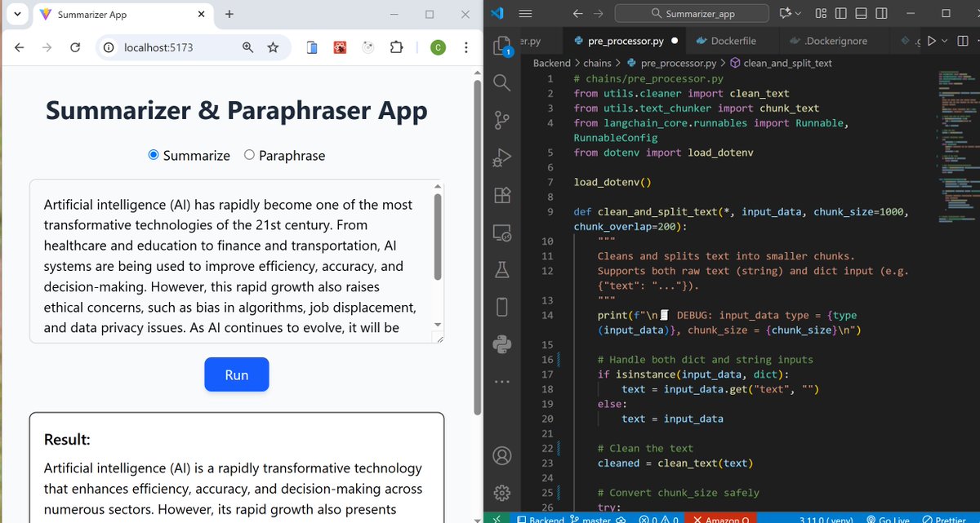Click the Run button in Summarizer app
Screen dimensions: 980x523
coord(237,375)
